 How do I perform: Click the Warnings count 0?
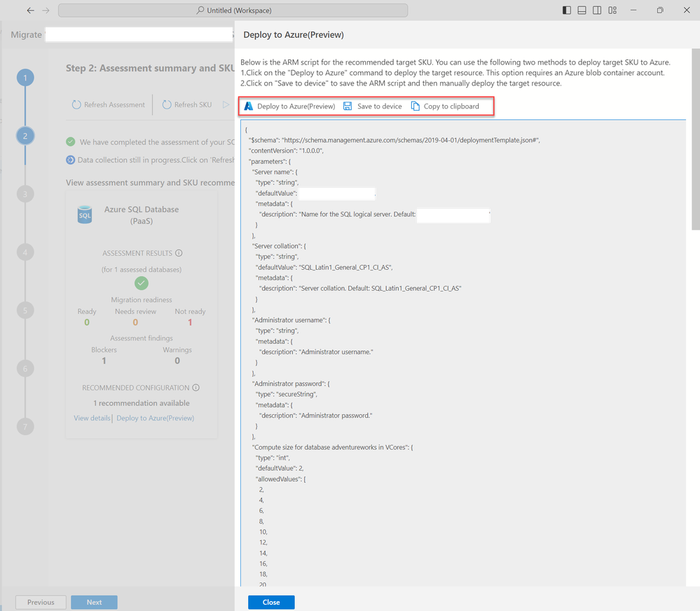click(x=177, y=361)
